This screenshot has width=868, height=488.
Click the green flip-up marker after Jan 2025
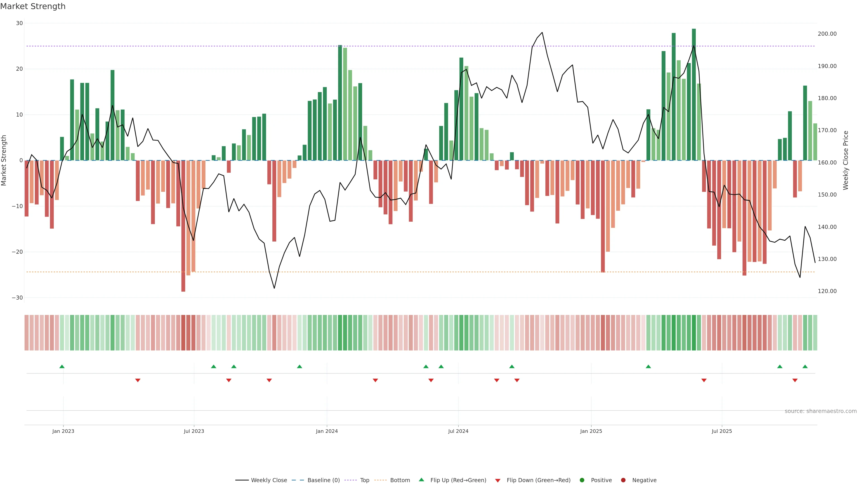click(x=648, y=366)
